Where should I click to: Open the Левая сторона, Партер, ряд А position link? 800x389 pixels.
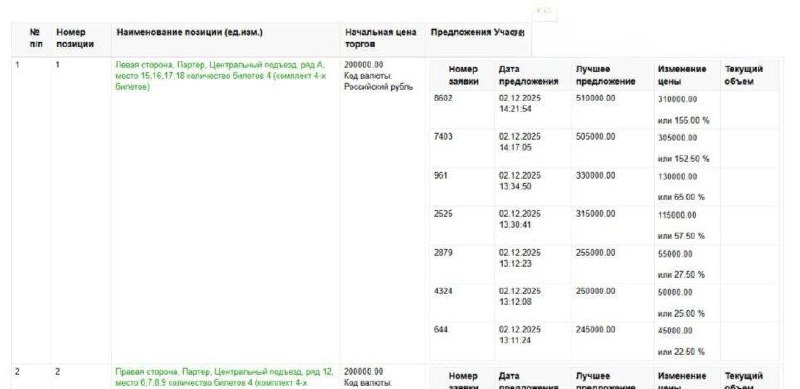[x=220, y=76]
